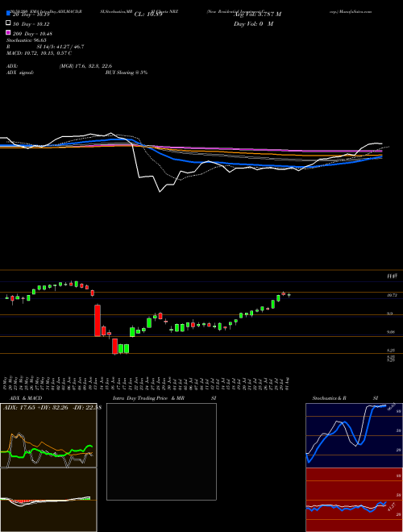Click the large red gap-down candlestick

pos(98,320)
